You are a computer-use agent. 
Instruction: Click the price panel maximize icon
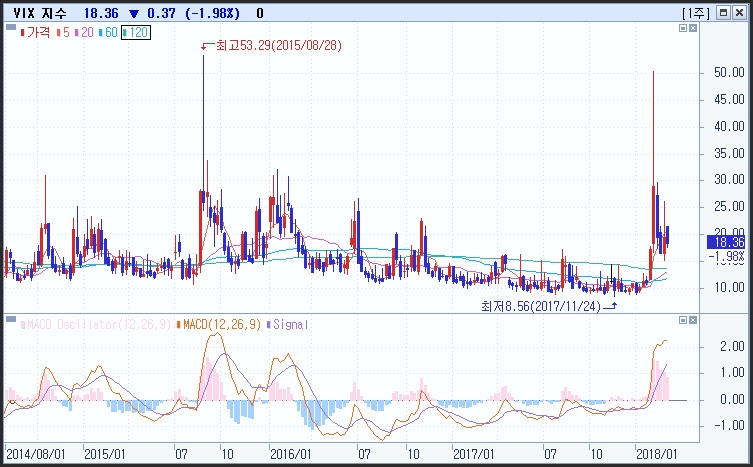(683, 28)
